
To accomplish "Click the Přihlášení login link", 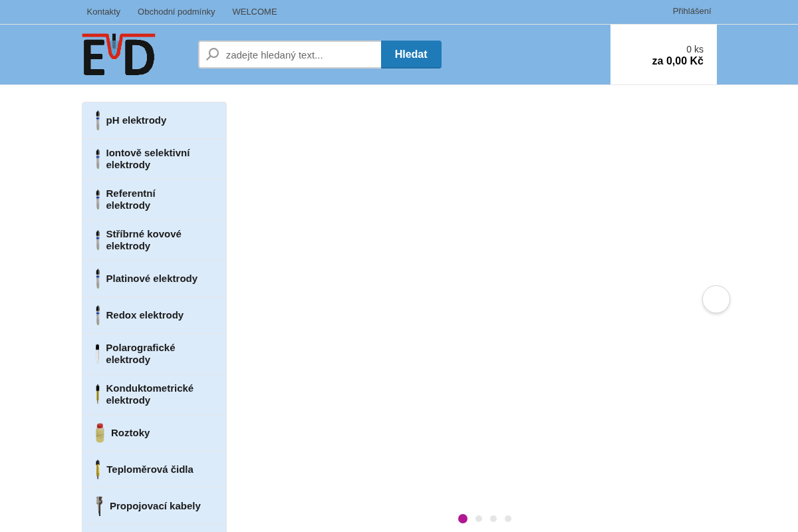I will 692,11.
